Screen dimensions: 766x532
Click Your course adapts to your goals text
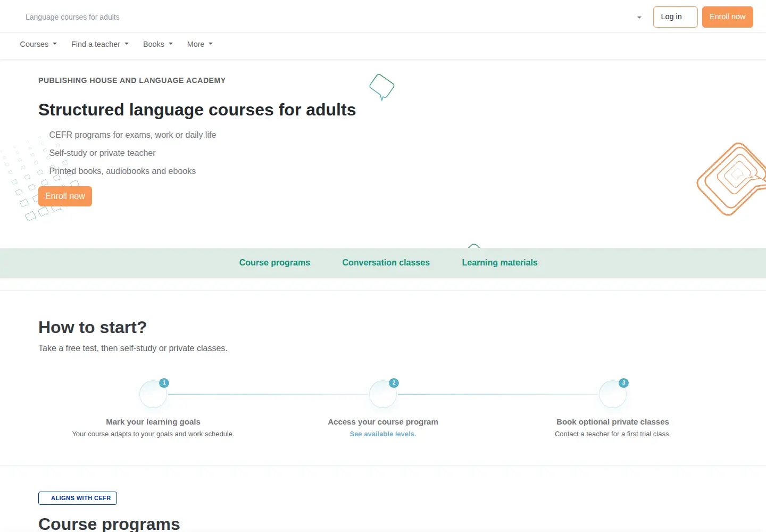click(x=153, y=434)
